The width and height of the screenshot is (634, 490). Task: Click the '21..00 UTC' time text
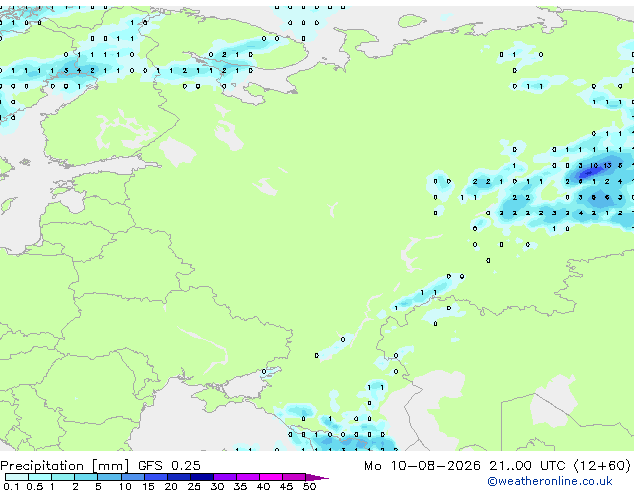(527, 466)
